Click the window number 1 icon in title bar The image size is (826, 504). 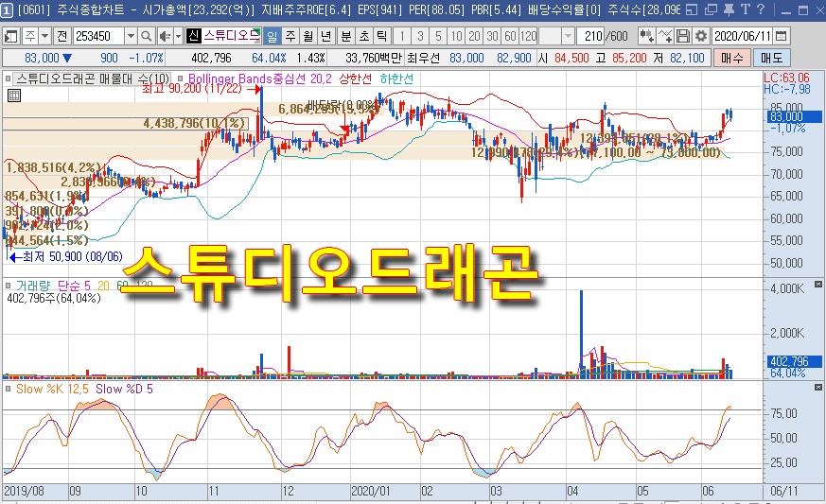click(x=7, y=9)
